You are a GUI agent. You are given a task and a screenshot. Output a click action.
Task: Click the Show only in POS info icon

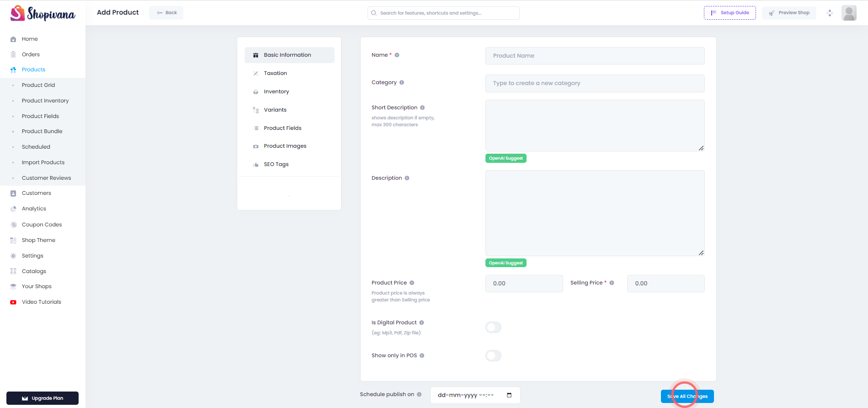pyautogui.click(x=422, y=356)
